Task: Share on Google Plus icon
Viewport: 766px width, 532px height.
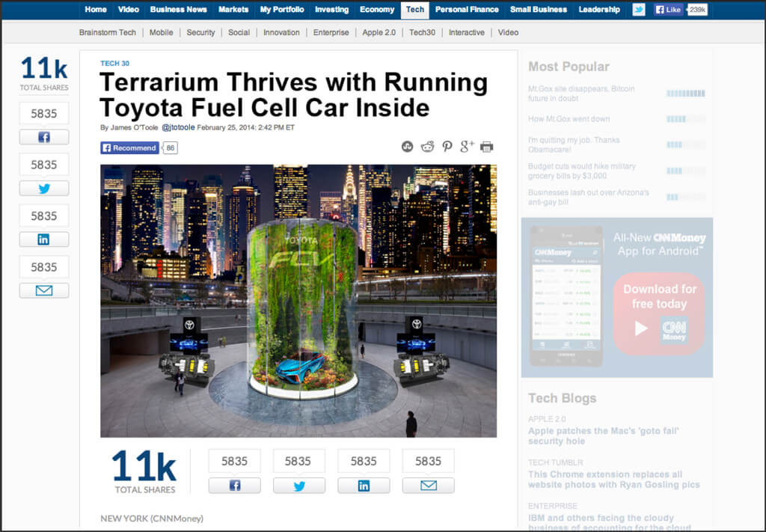Action: pyautogui.click(x=467, y=146)
